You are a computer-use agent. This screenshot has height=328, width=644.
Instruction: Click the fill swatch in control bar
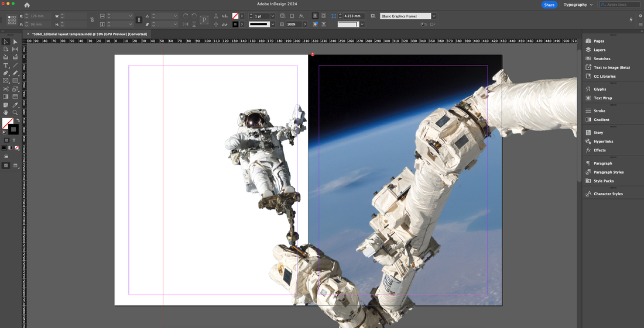[235, 16]
